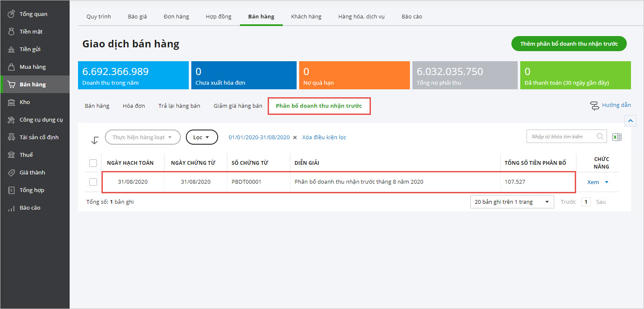
Task: Click the Trước pagination link
Action: coord(568,202)
